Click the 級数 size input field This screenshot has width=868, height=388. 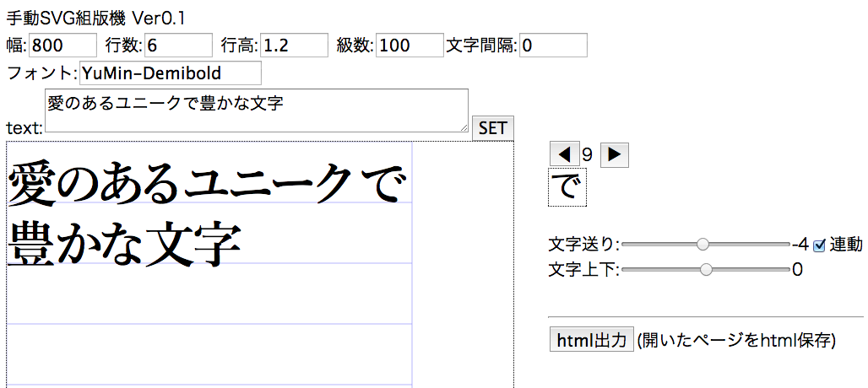pyautogui.click(x=410, y=46)
